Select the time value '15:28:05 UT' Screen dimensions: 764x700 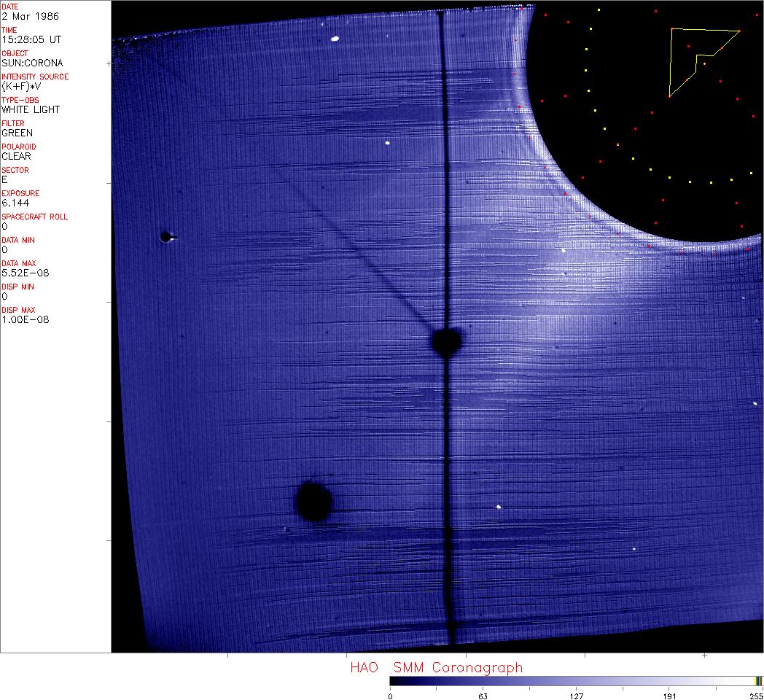pyautogui.click(x=31, y=39)
